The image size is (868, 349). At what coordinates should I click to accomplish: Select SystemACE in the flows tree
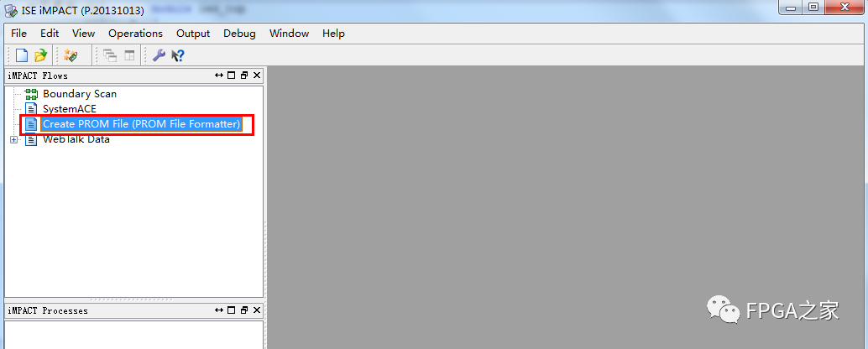(70, 109)
